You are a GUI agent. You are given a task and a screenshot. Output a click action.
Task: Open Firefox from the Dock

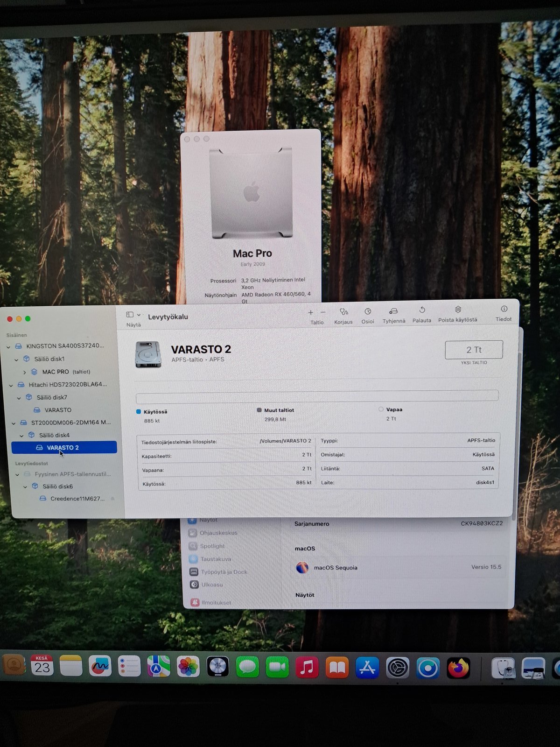click(x=459, y=669)
